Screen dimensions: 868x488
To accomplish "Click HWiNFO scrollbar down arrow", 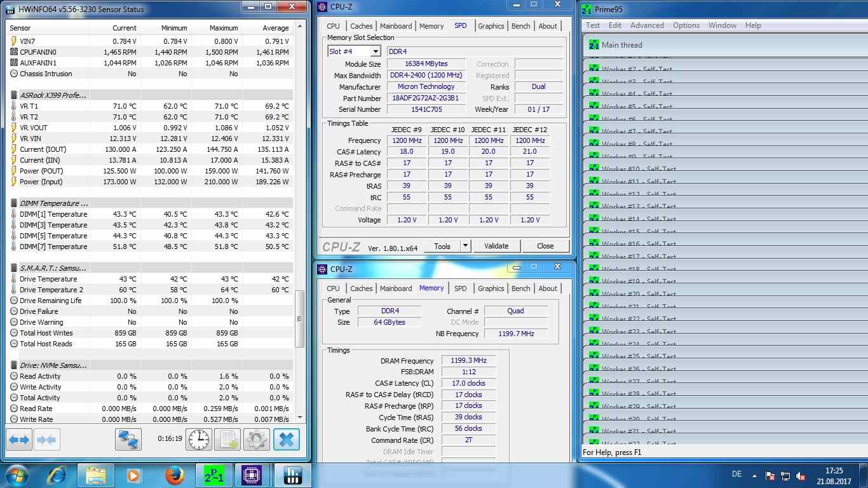I will pos(301,417).
